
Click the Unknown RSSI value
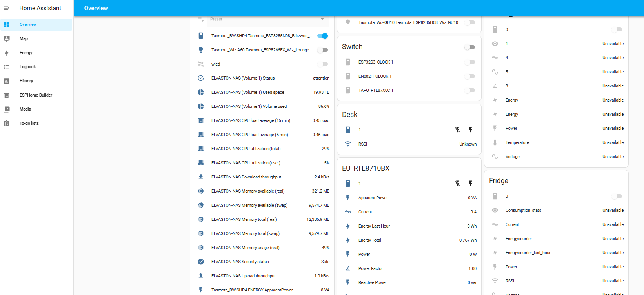click(468, 144)
